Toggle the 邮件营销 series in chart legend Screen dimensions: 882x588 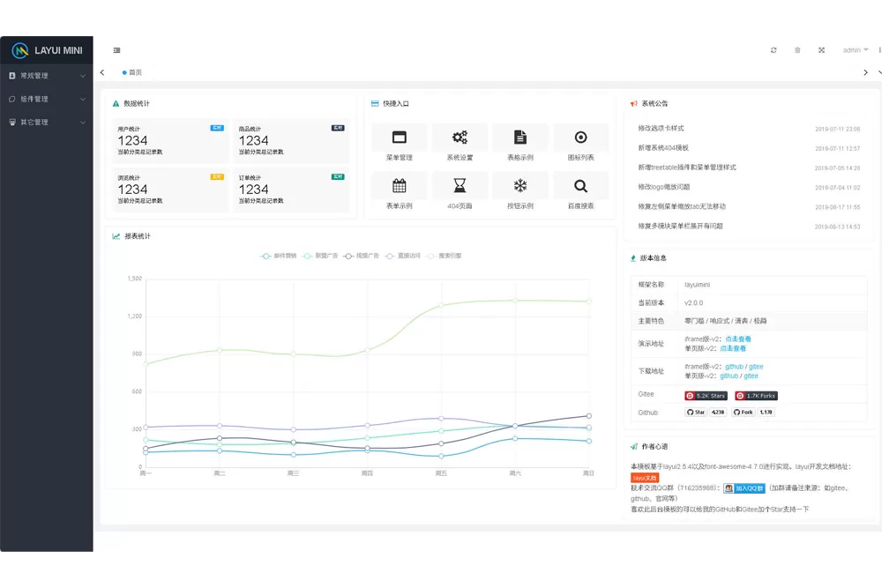[280, 256]
